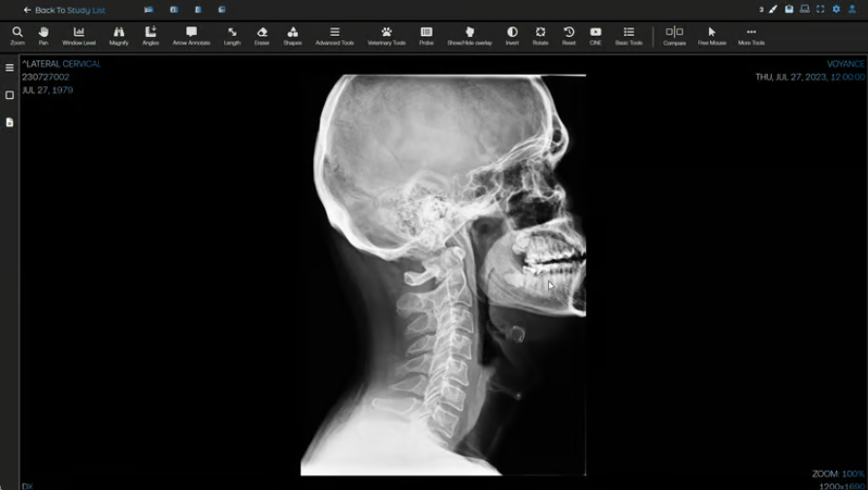Select the Length measurement tool
The image size is (868, 490).
pyautogui.click(x=232, y=36)
